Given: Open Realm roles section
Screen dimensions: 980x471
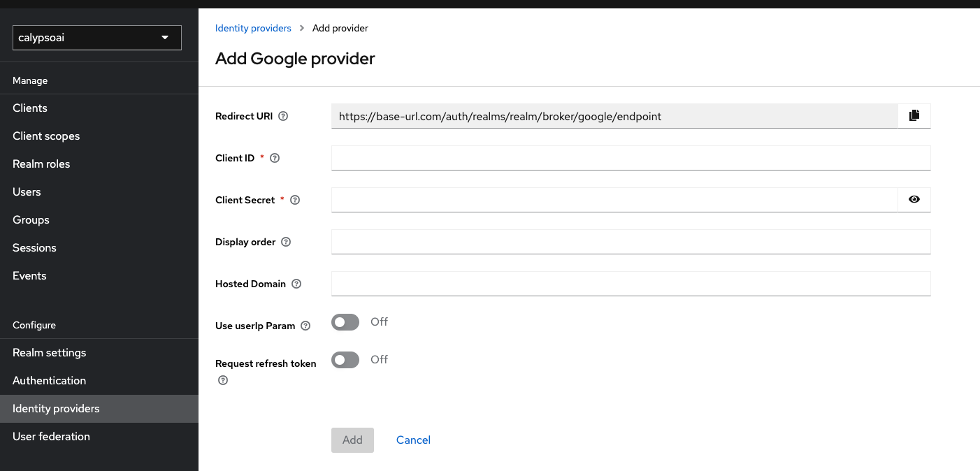Looking at the screenshot, I should [x=99, y=164].
